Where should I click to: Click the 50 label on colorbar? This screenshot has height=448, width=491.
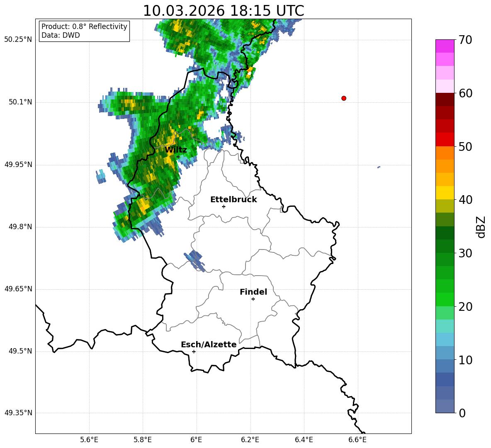pos(465,146)
